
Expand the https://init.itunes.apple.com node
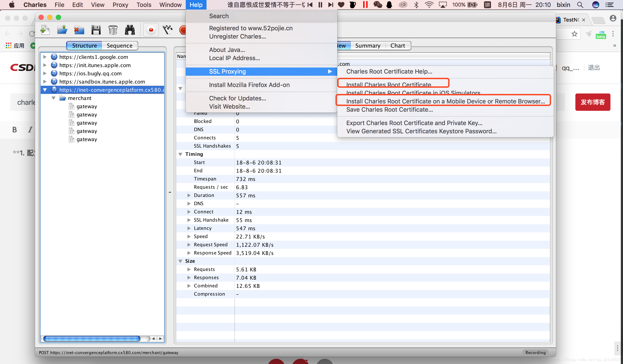coord(45,65)
